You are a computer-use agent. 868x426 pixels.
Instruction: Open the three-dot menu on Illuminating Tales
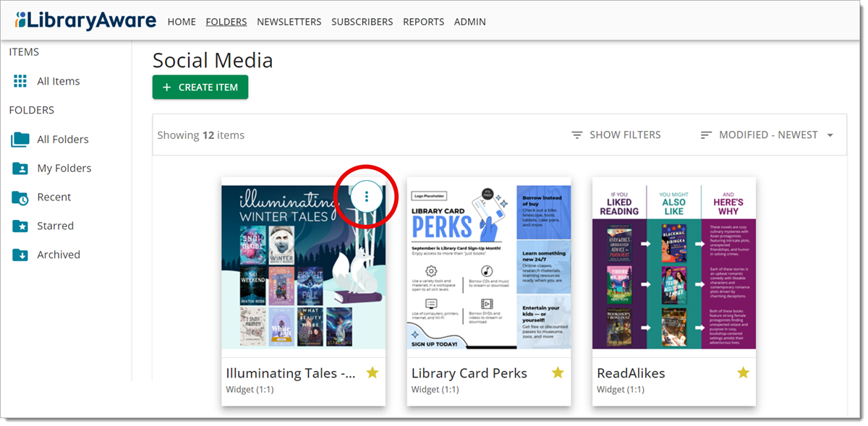367,196
